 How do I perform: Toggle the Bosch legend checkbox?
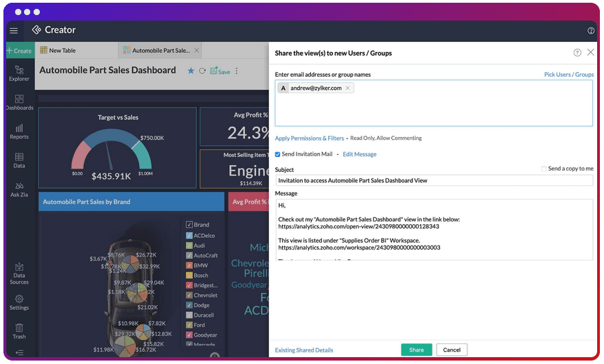pyautogui.click(x=189, y=276)
